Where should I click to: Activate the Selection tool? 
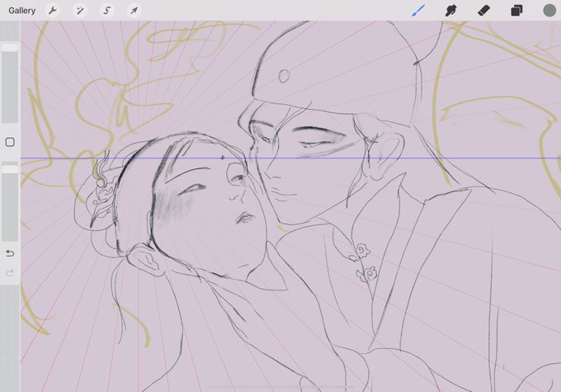pyautogui.click(x=107, y=11)
